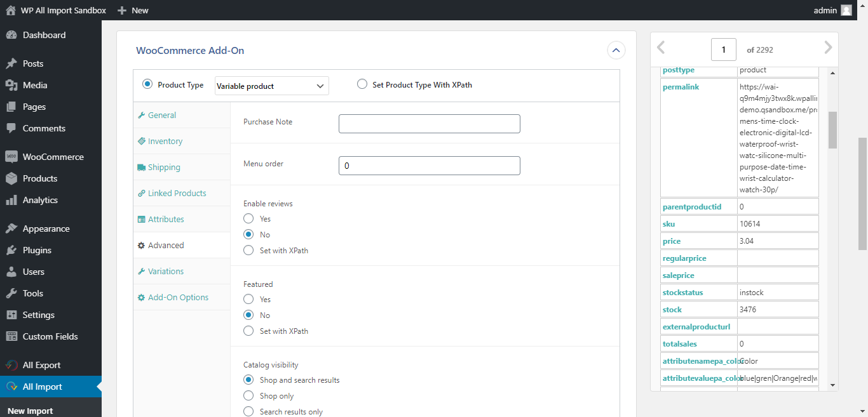Click the Pages icon in sidebar
This screenshot has height=417, width=868.
[11, 107]
